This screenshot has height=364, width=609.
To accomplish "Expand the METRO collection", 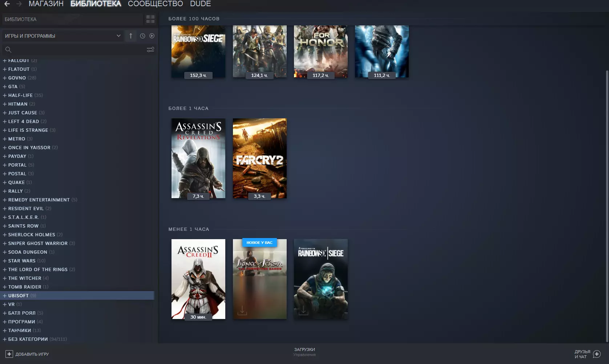I will 5,139.
